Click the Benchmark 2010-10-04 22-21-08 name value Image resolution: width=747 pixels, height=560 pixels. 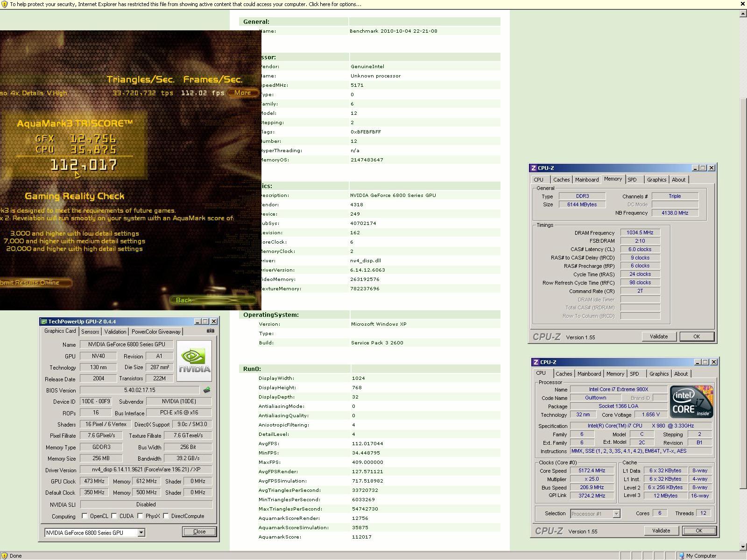(x=394, y=31)
